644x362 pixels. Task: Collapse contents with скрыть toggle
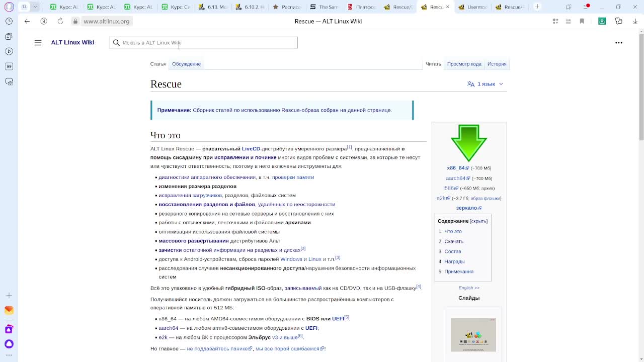pyautogui.click(x=478, y=221)
